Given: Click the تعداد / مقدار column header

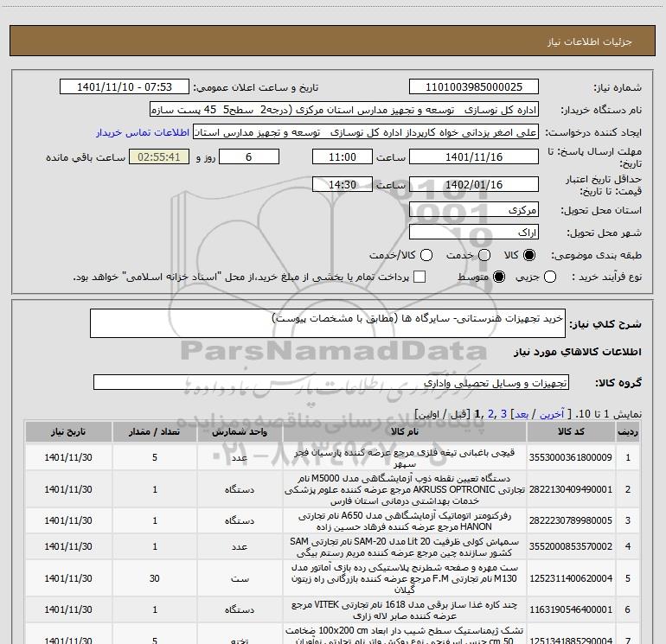Looking at the screenshot, I should 155,431.
